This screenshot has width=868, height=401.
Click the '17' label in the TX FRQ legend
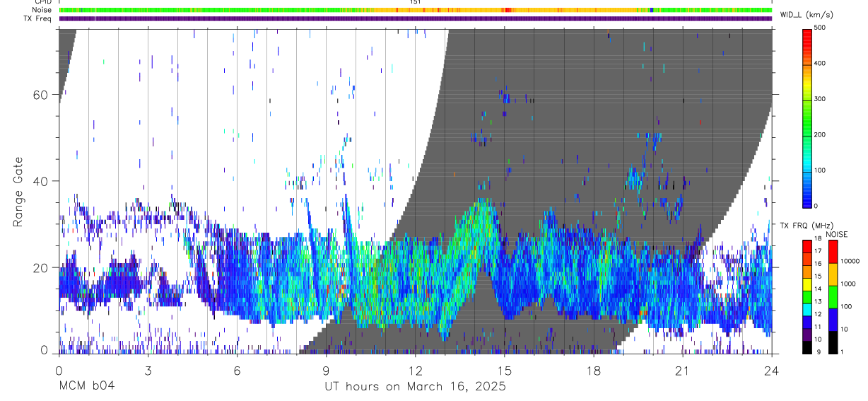coord(818,251)
